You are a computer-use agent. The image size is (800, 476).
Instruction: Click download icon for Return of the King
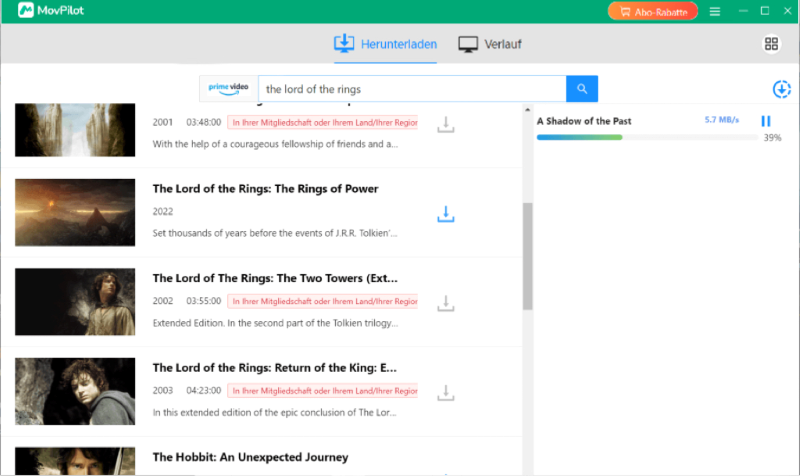tap(445, 393)
